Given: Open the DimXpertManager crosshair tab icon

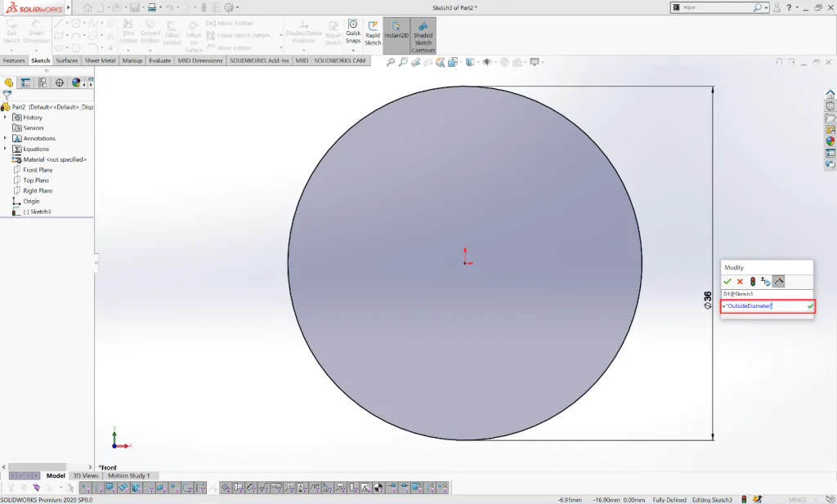Looking at the screenshot, I should (59, 83).
